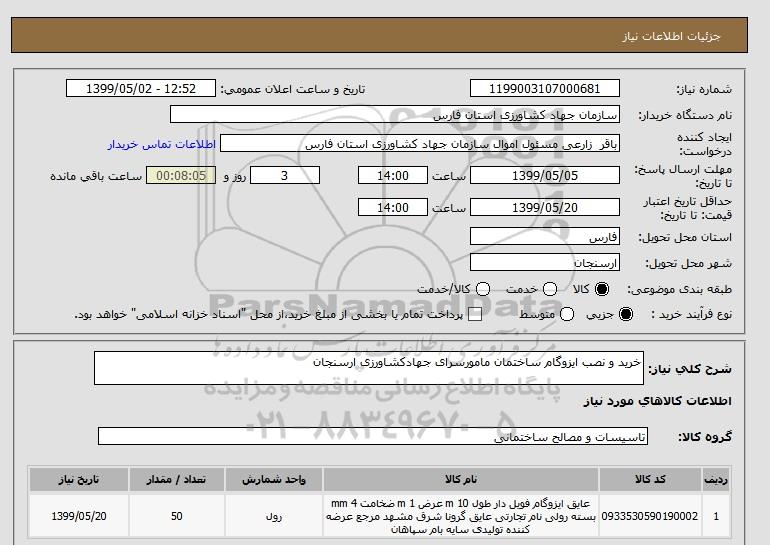Click the goods group field تاسیسات و مصالح ساختمانی
Screen dimensions: 770x545
pos(373,436)
